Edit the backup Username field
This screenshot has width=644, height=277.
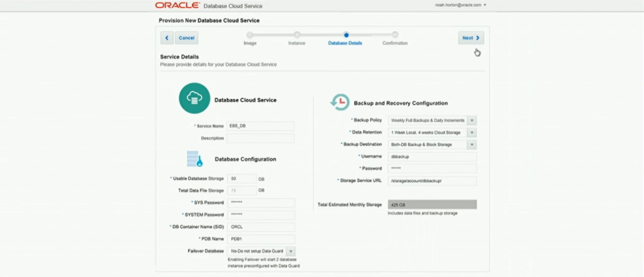pos(432,157)
